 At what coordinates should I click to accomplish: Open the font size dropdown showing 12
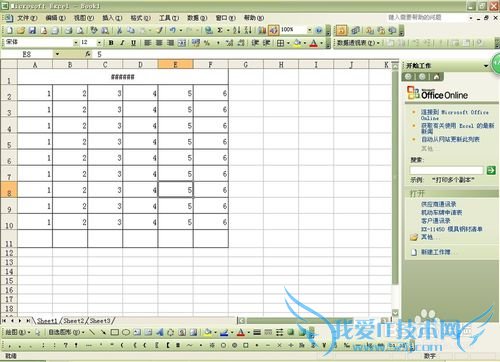coord(99,43)
